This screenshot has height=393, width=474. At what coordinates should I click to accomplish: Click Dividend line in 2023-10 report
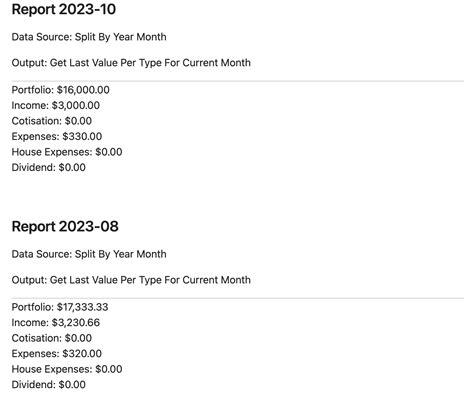pos(49,167)
